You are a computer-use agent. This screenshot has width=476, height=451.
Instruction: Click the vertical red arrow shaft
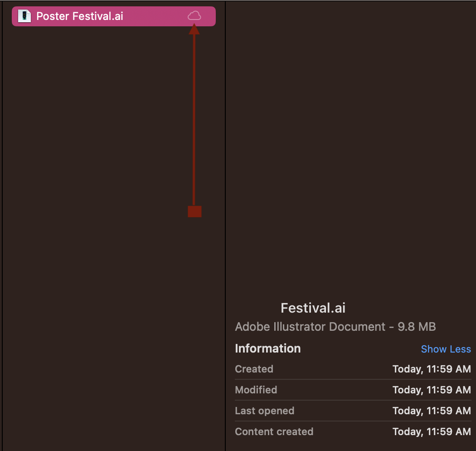194,118
